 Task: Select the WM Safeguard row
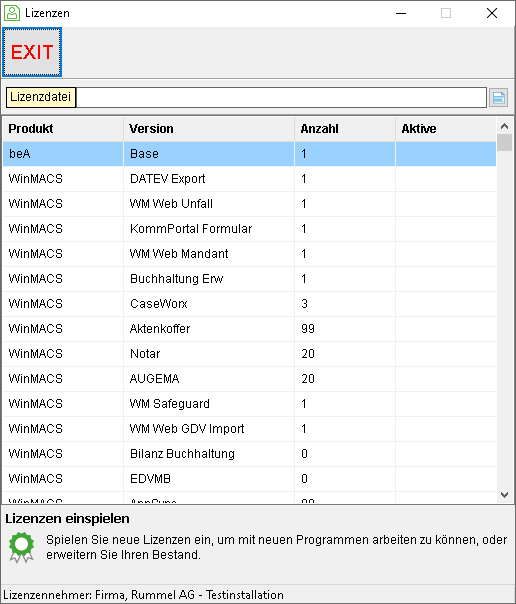click(250, 404)
